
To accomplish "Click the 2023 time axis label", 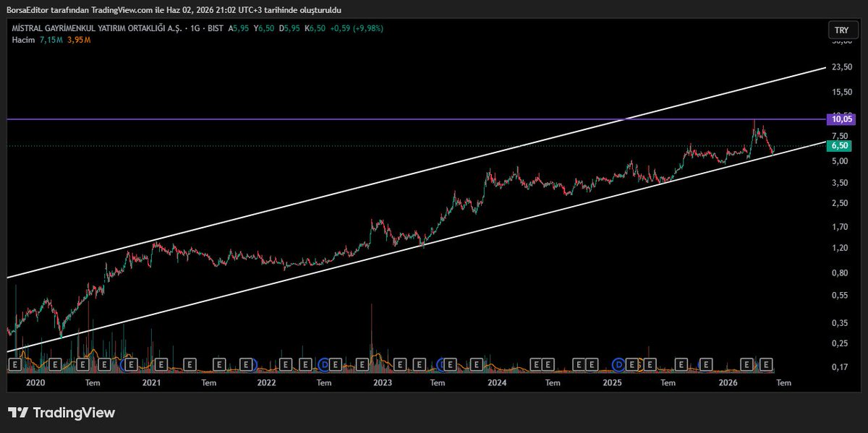I will [x=381, y=382].
